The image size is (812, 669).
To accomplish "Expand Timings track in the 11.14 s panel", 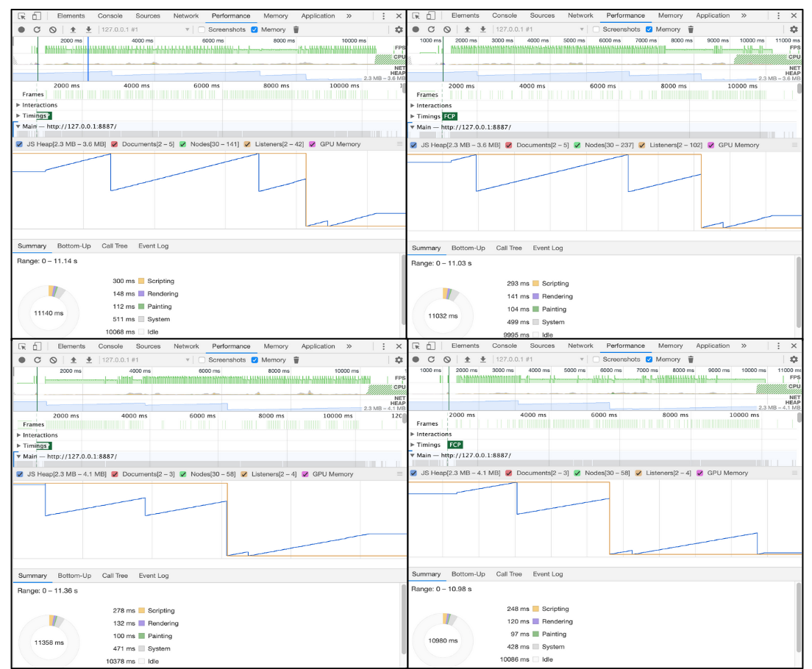I will 18,115.
